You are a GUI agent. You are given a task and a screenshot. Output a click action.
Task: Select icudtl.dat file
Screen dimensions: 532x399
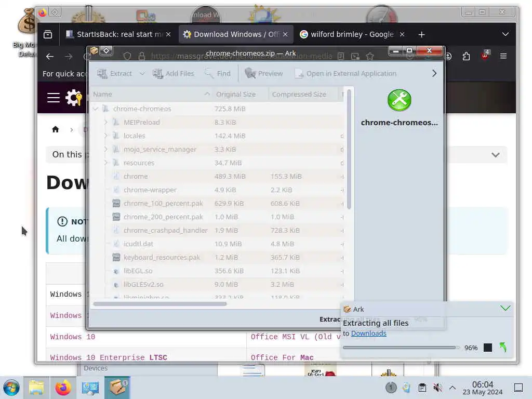point(218,244)
